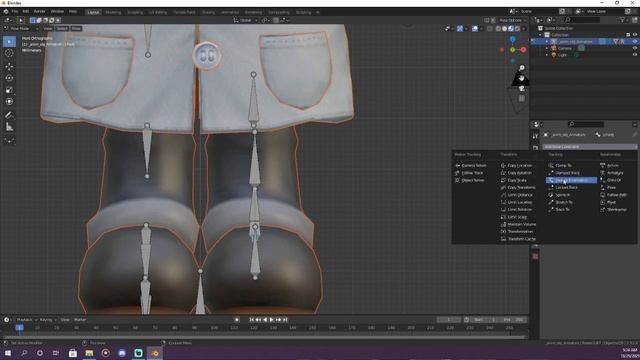Choose Shrinkwrap constraint
This screenshot has width=640, height=360.
(613, 209)
